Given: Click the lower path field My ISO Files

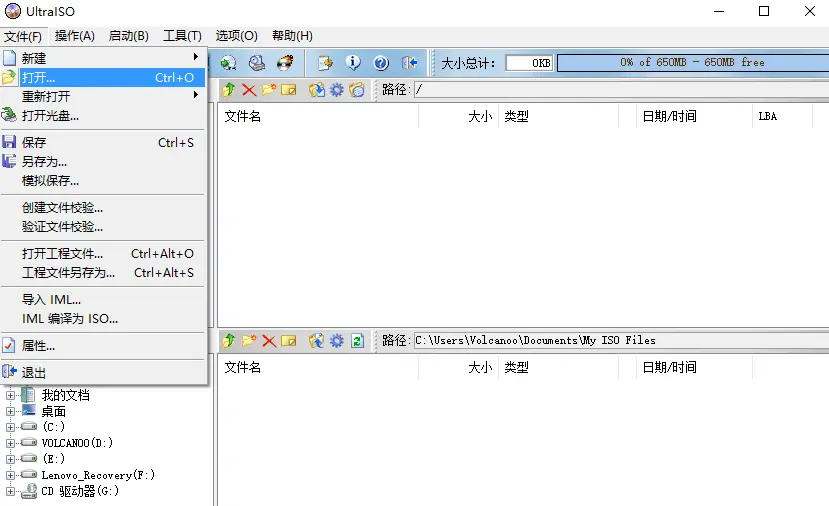Looking at the screenshot, I should point(621,341).
